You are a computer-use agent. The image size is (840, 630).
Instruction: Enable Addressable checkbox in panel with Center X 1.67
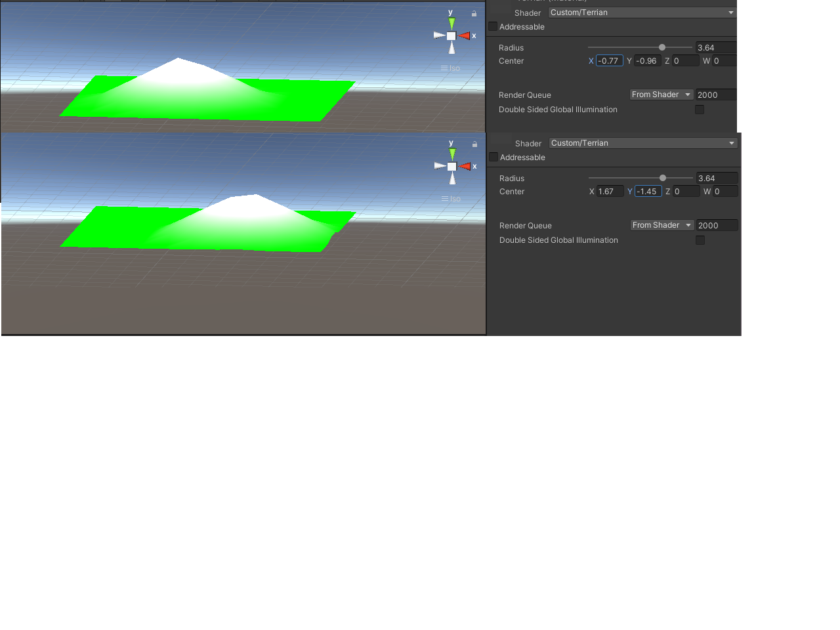pos(493,157)
